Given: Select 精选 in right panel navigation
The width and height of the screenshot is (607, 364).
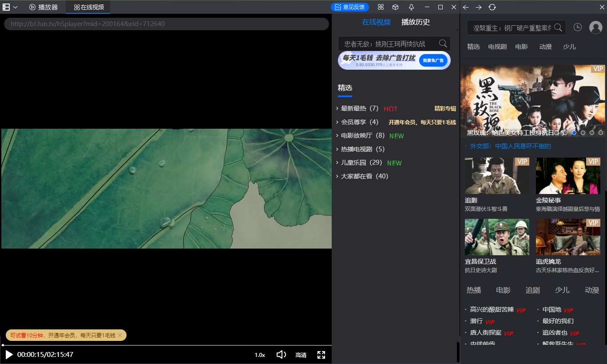Looking at the screenshot, I should 473,47.
